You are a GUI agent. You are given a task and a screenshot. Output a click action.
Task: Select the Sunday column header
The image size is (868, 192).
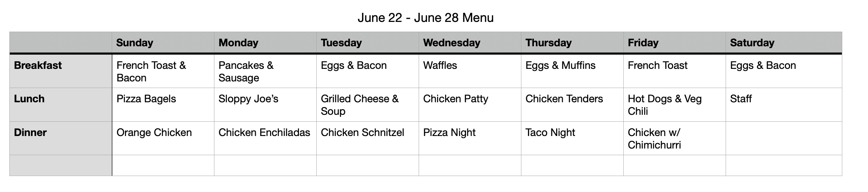click(163, 42)
